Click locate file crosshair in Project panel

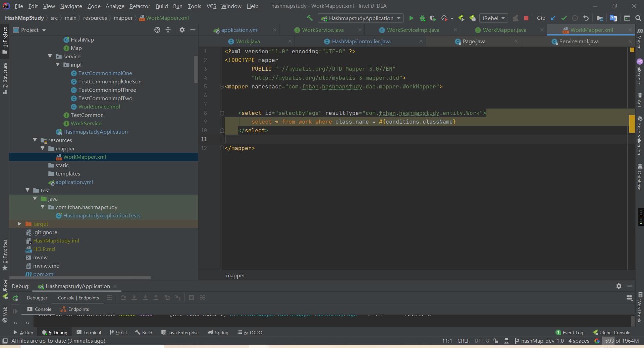pyautogui.click(x=157, y=30)
